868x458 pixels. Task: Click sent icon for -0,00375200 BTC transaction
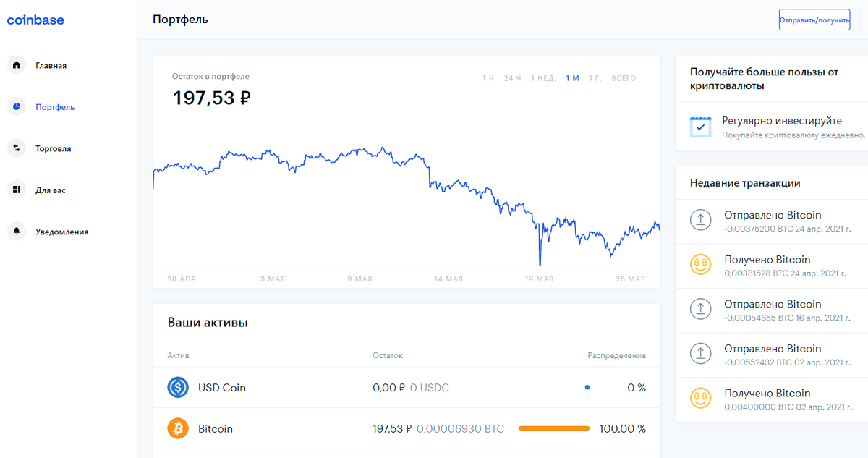700,220
